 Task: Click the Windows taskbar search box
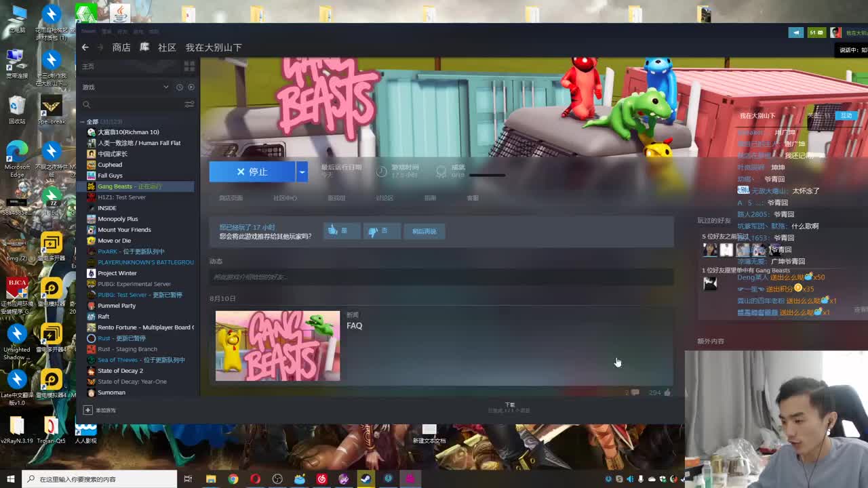point(99,479)
